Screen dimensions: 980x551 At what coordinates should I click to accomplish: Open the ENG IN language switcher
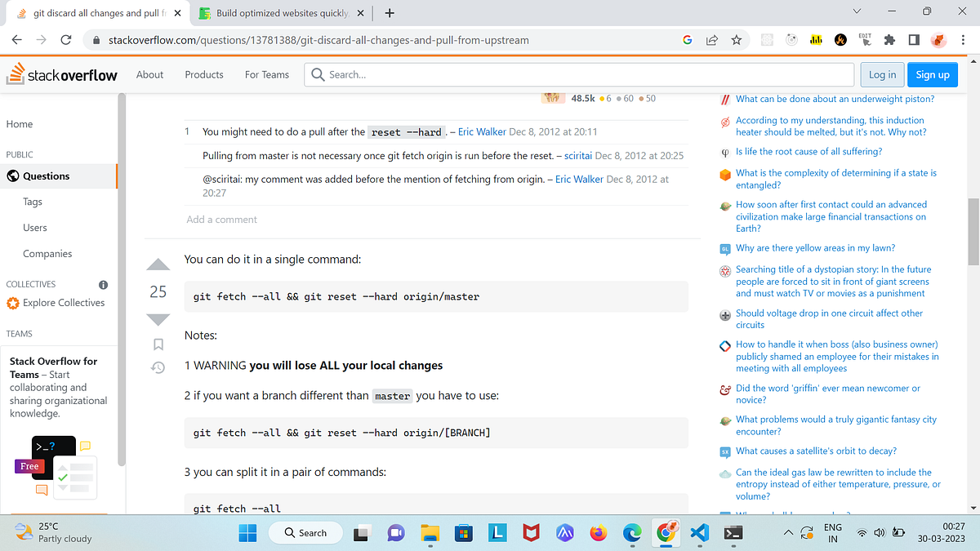point(832,533)
